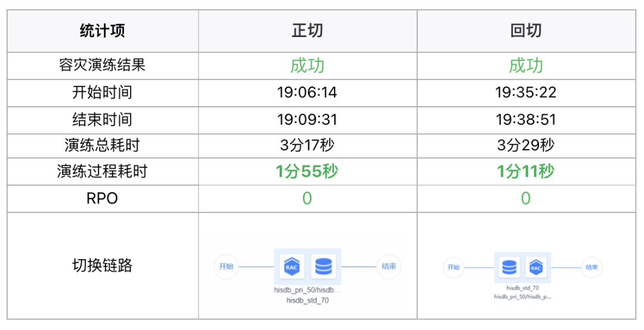644x330 pixels.
Task: Click the 1分55秒 drill duration value
Action: click(307, 172)
